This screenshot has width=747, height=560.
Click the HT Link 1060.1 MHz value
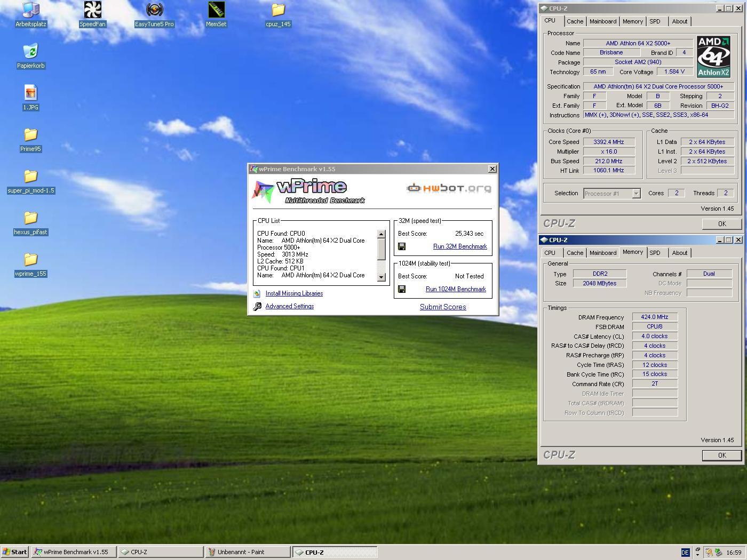(609, 170)
